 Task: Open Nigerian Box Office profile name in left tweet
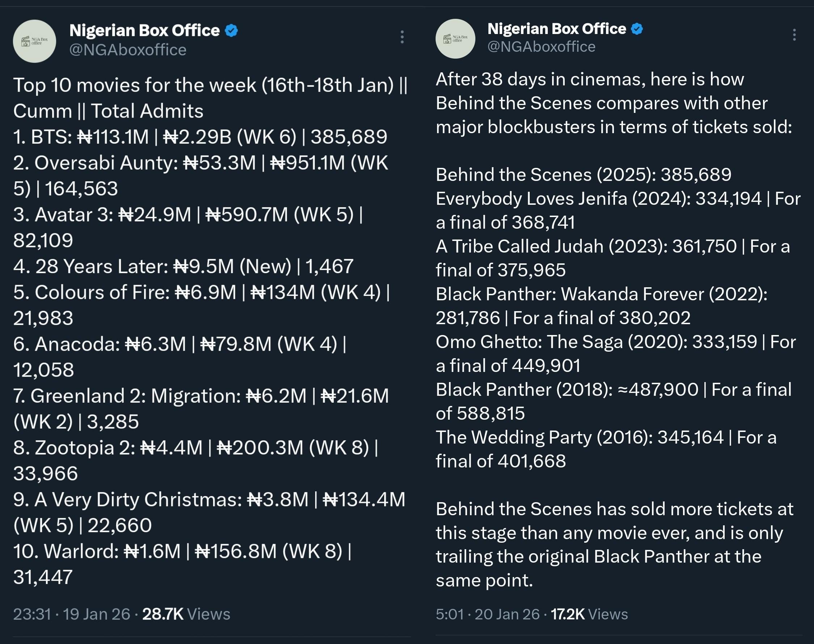[x=144, y=30]
